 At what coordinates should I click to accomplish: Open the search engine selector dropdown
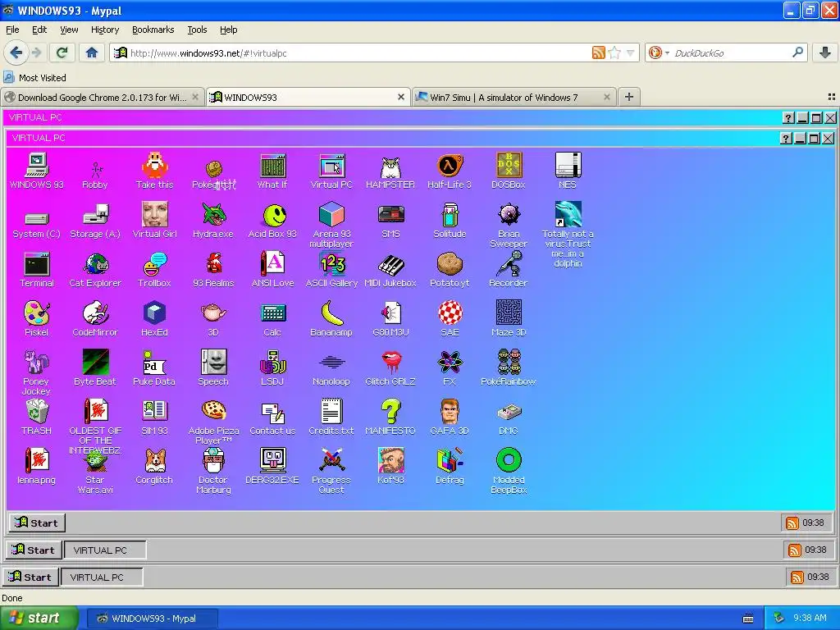pos(659,52)
